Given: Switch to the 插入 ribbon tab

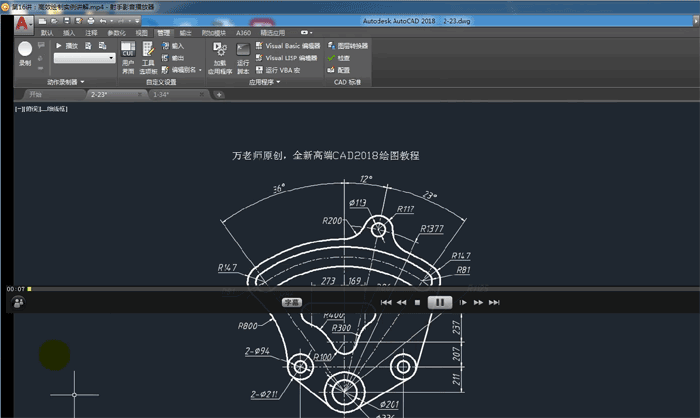Looking at the screenshot, I should pos(69,33).
